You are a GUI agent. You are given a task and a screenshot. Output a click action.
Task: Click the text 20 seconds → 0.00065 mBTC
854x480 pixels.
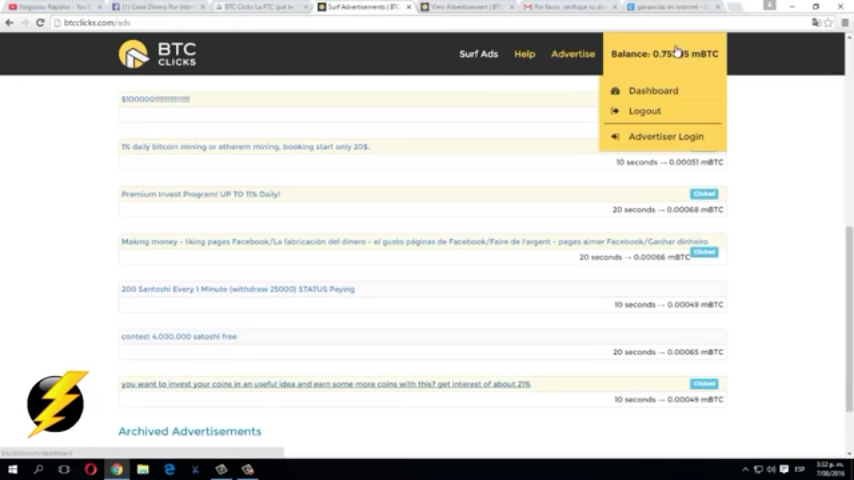[x=668, y=352]
